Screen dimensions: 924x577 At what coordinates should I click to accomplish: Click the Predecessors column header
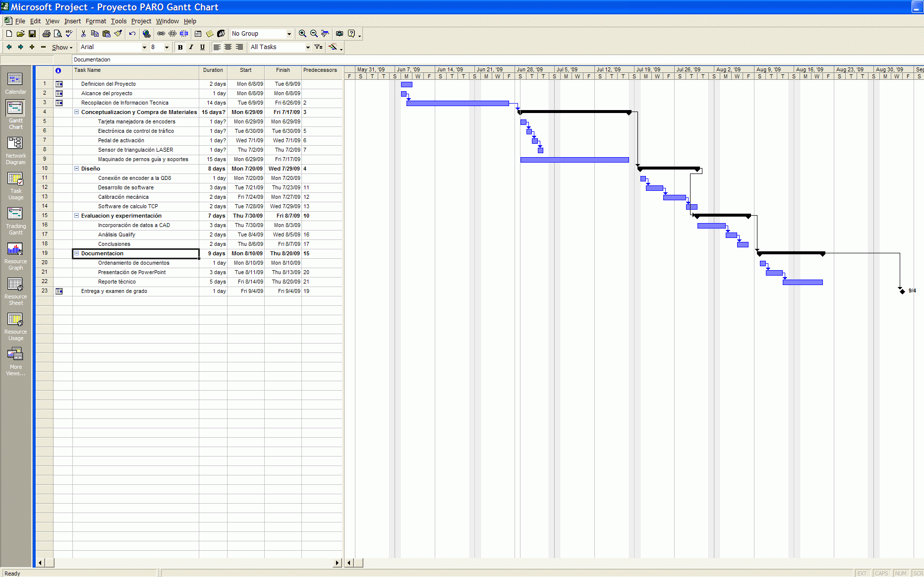pos(320,70)
